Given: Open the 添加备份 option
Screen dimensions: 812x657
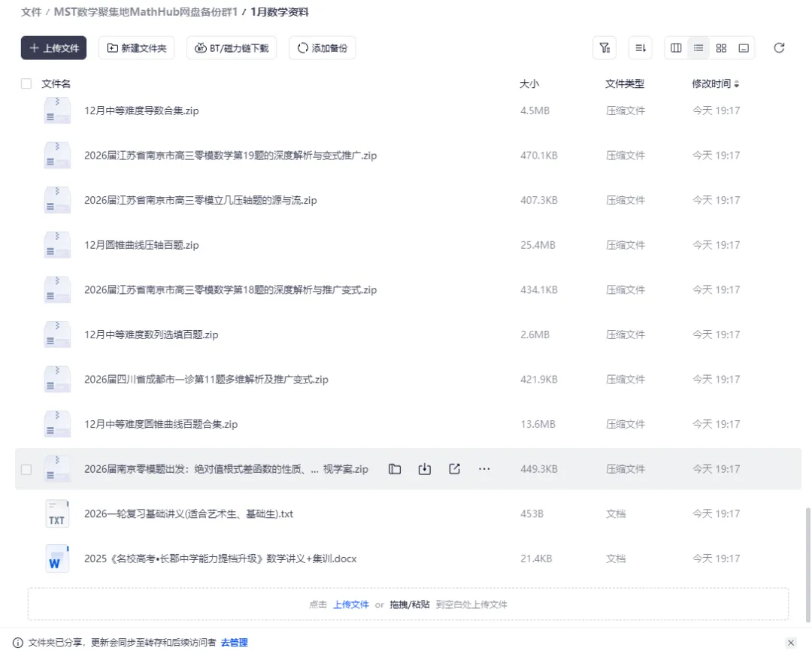Looking at the screenshot, I should pyautogui.click(x=322, y=47).
